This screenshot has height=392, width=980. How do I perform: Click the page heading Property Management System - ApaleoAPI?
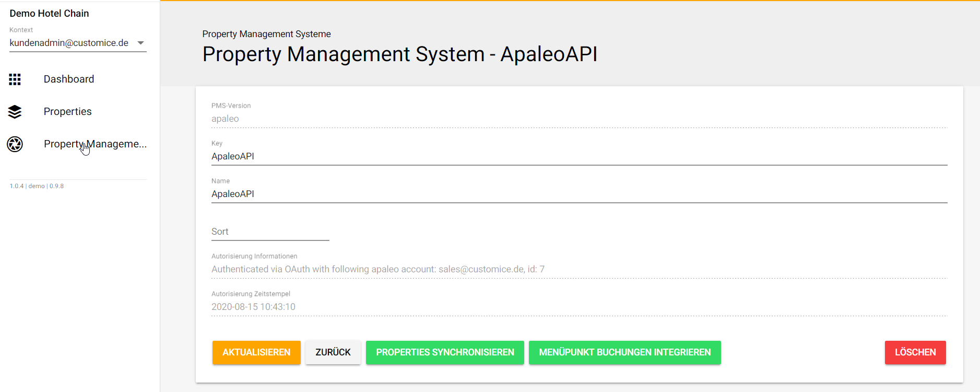pyautogui.click(x=399, y=54)
